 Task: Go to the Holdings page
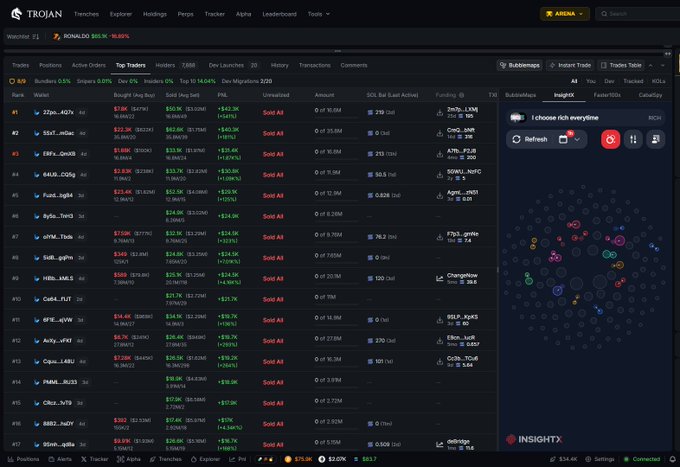155,14
